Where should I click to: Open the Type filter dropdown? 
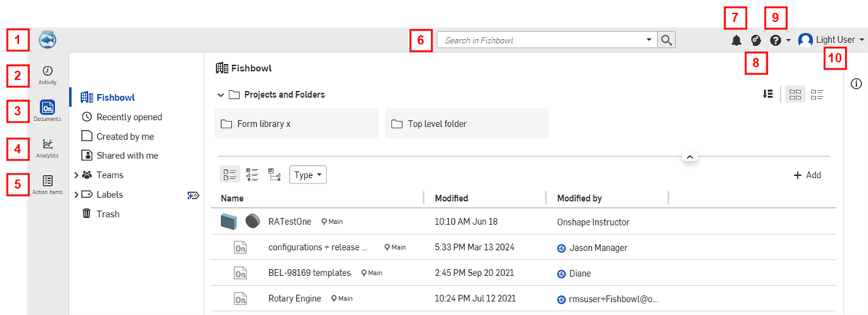(308, 175)
